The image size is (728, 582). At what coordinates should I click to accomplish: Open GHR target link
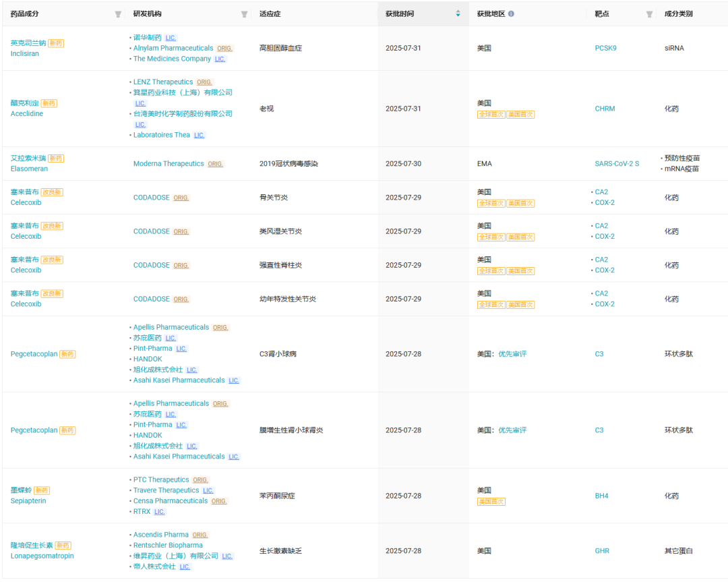pos(602,551)
